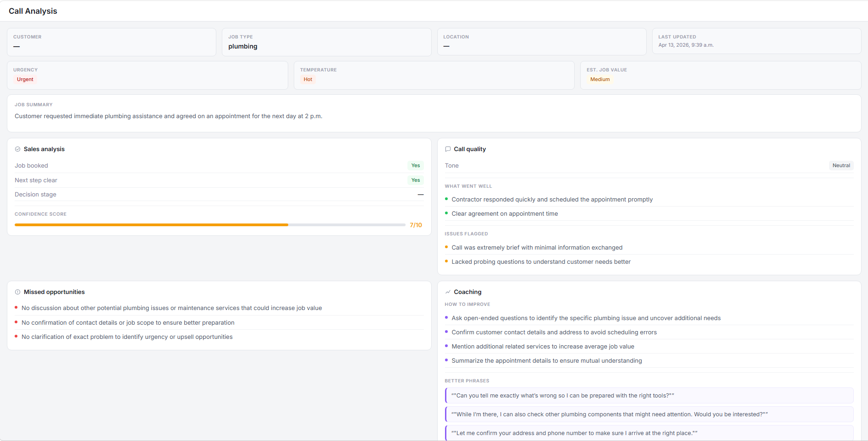868x441 pixels.
Task: Click the EST. JOB VALUE label
Action: 607,70
